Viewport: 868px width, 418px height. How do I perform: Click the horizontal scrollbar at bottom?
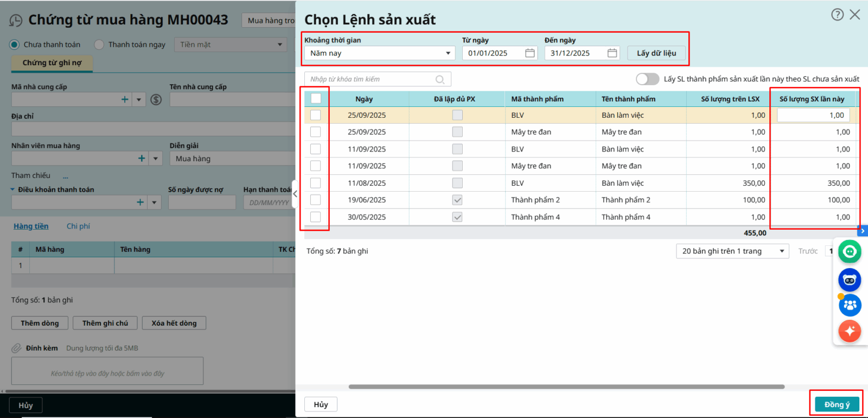(566, 387)
